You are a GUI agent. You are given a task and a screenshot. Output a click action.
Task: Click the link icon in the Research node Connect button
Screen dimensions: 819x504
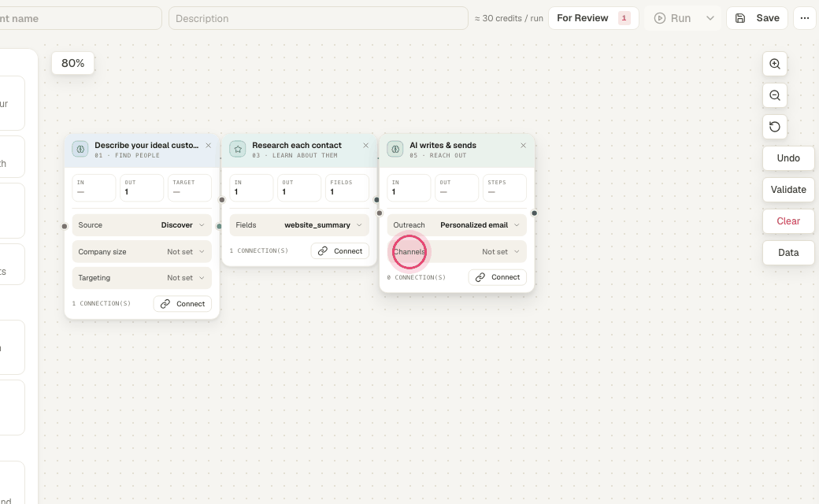click(x=323, y=251)
